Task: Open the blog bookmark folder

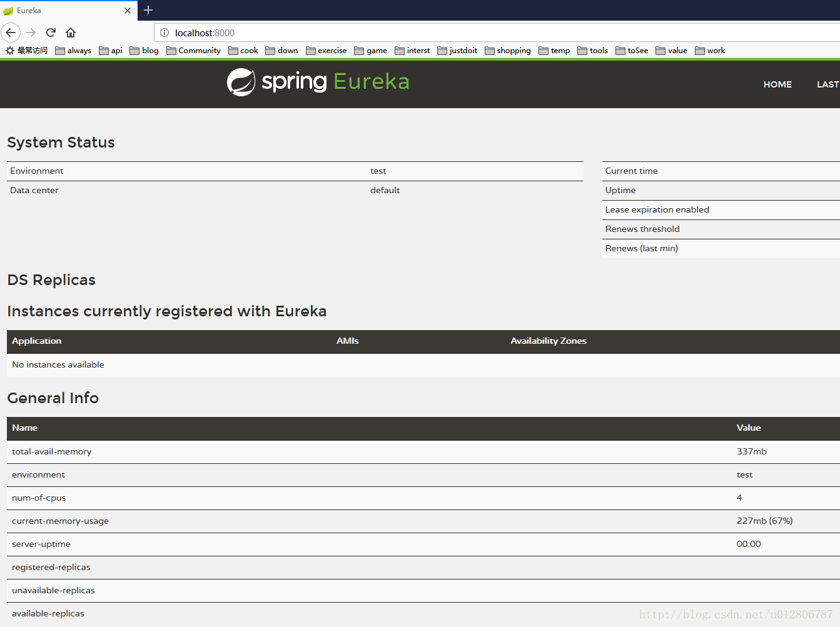Action: pos(144,51)
